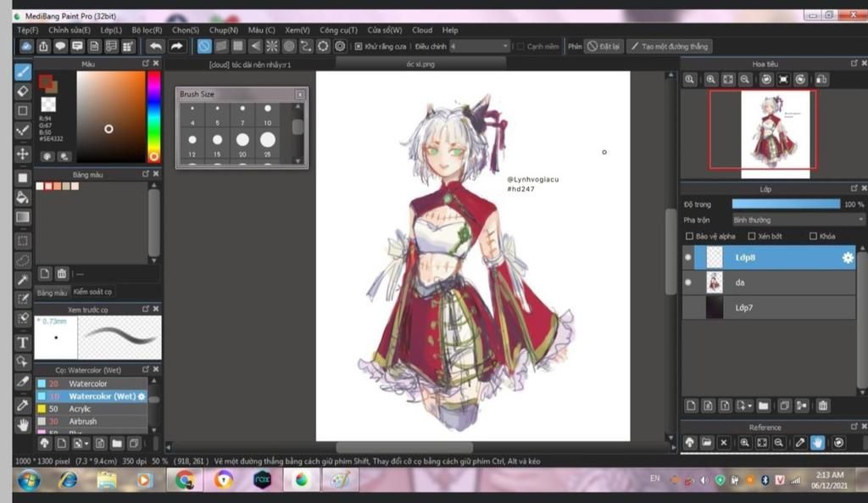Pick the Text tool
868x503 pixels.
23,342
